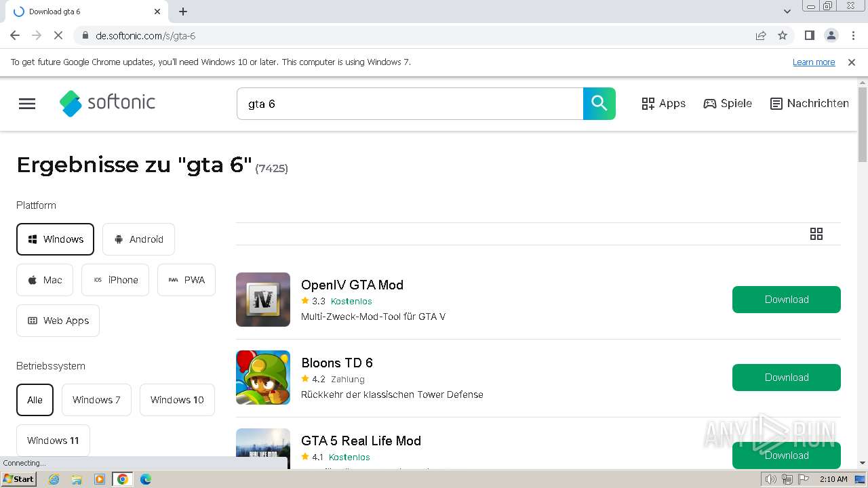
Task: Toggle the Chrome side panel
Action: 809,35
